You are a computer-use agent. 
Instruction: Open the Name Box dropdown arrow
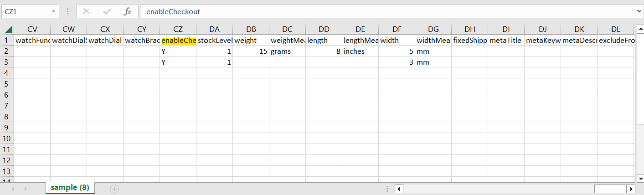click(x=54, y=11)
